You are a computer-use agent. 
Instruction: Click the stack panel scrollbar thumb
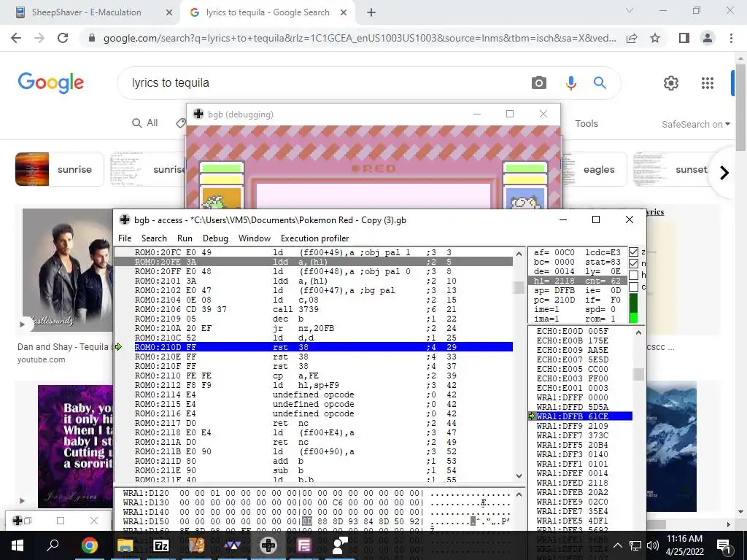click(x=639, y=374)
